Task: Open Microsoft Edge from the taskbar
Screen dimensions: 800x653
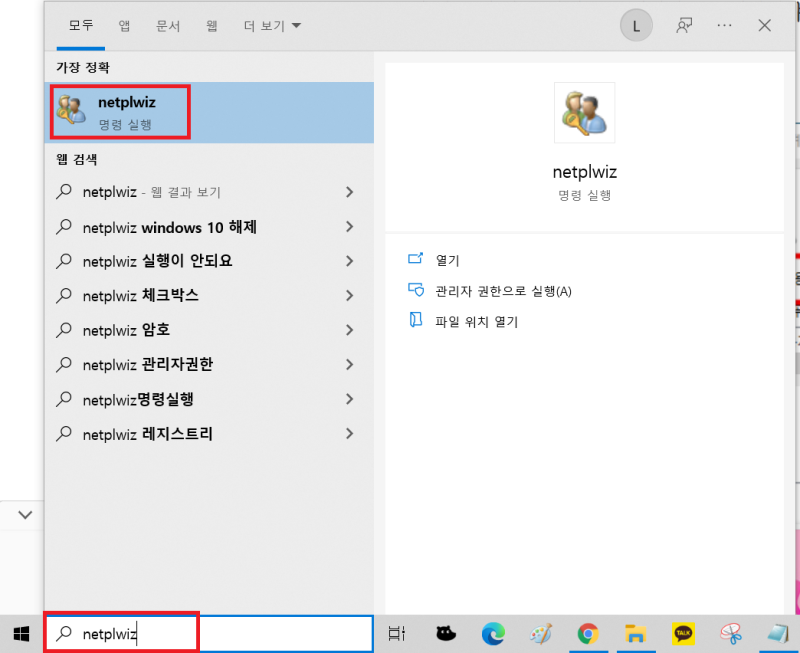Action: click(493, 633)
